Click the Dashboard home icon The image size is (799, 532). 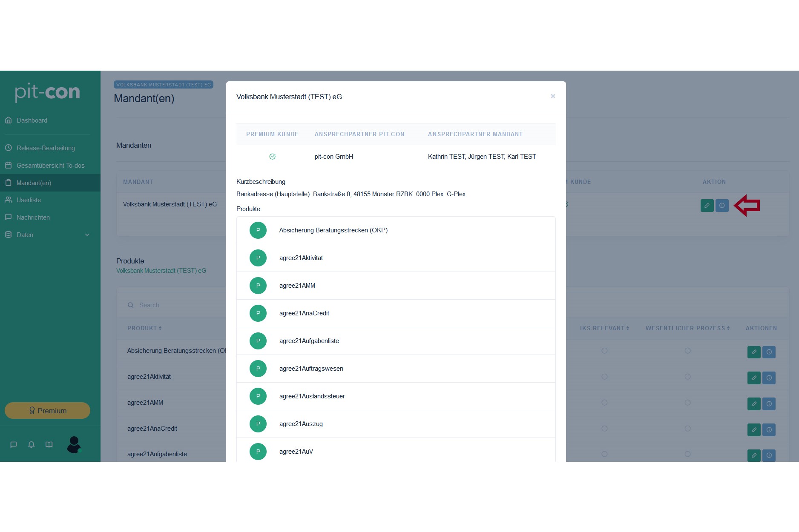9,120
